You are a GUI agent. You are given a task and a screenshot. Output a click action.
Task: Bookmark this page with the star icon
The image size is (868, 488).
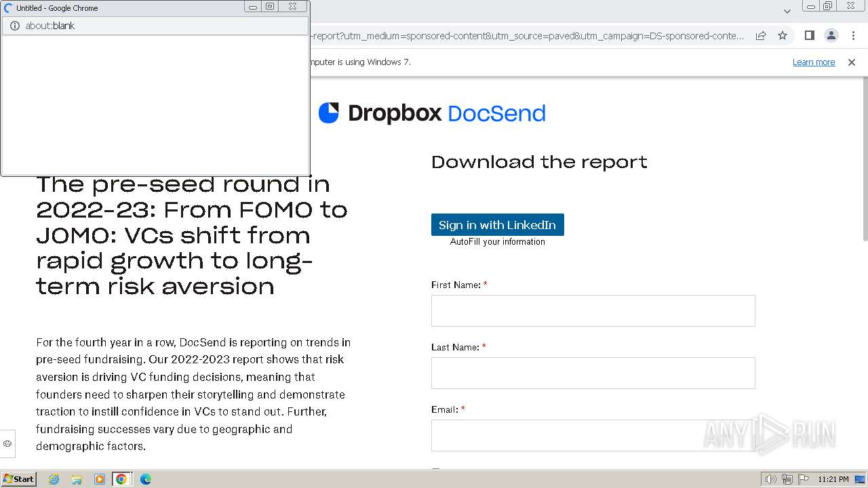(783, 35)
